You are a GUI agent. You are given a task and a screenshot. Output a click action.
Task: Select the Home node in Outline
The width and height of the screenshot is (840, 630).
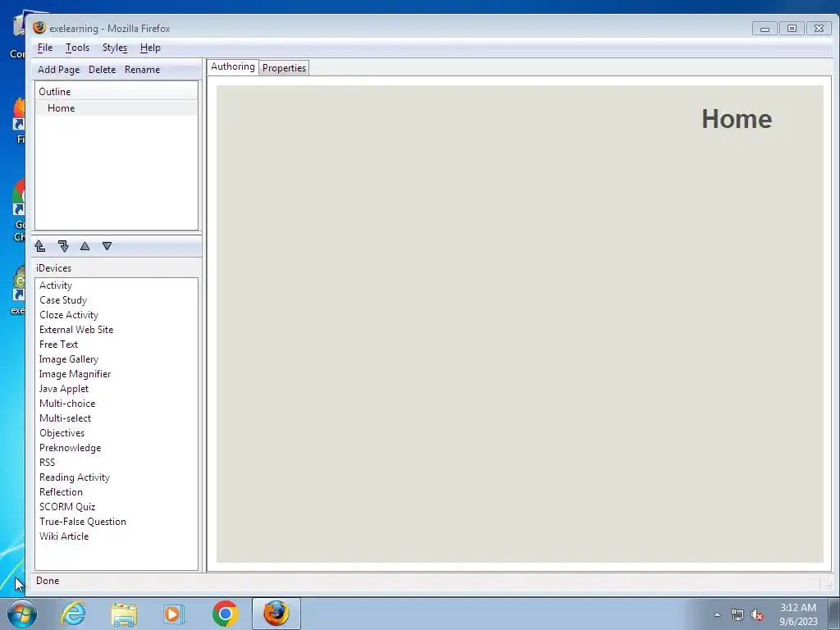116,108
